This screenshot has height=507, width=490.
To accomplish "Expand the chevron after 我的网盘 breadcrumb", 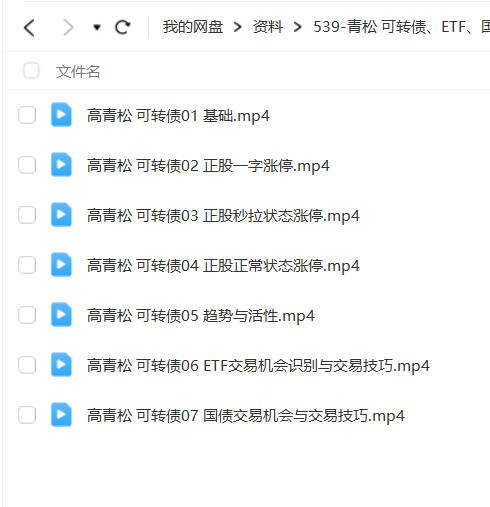I will (238, 27).
